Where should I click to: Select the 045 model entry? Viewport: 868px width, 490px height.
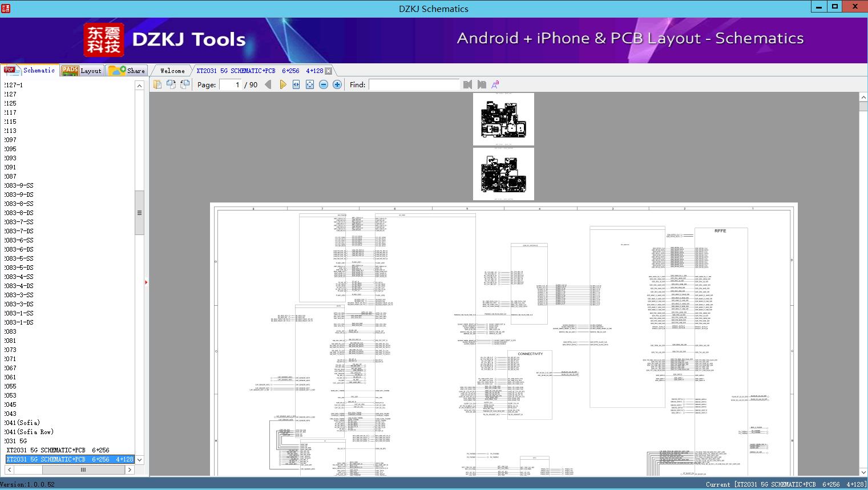(11, 404)
